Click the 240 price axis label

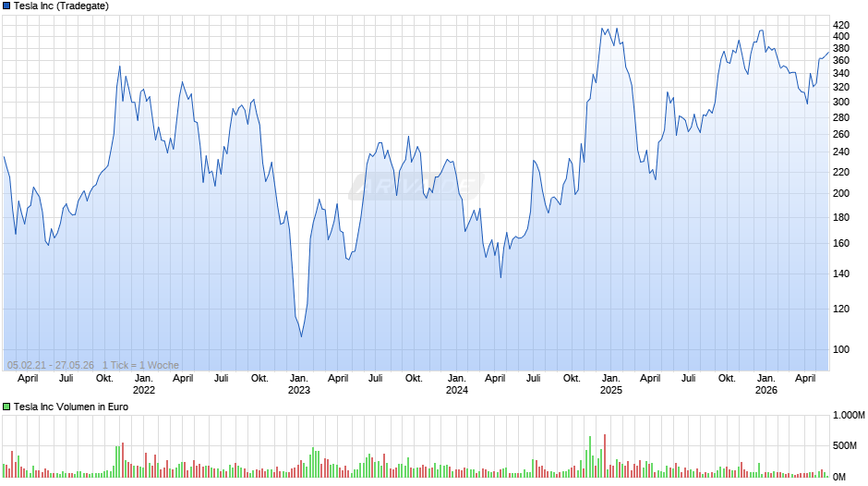841,152
